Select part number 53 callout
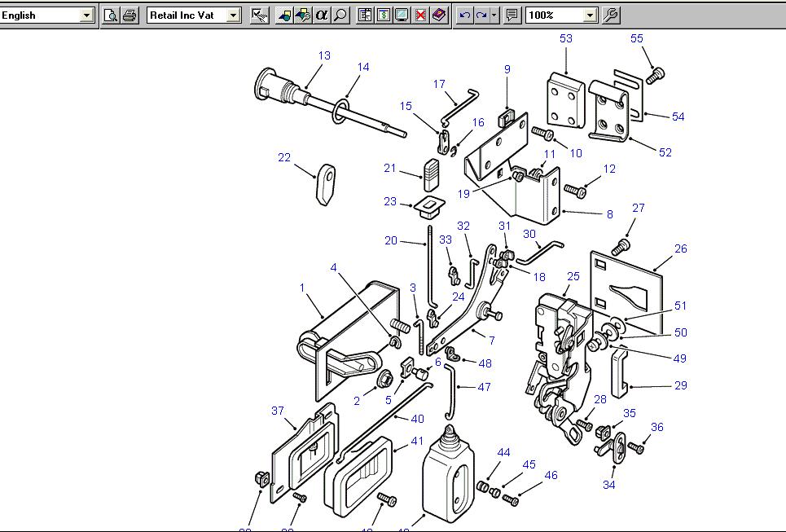The height and width of the screenshot is (532, 786). pos(565,38)
